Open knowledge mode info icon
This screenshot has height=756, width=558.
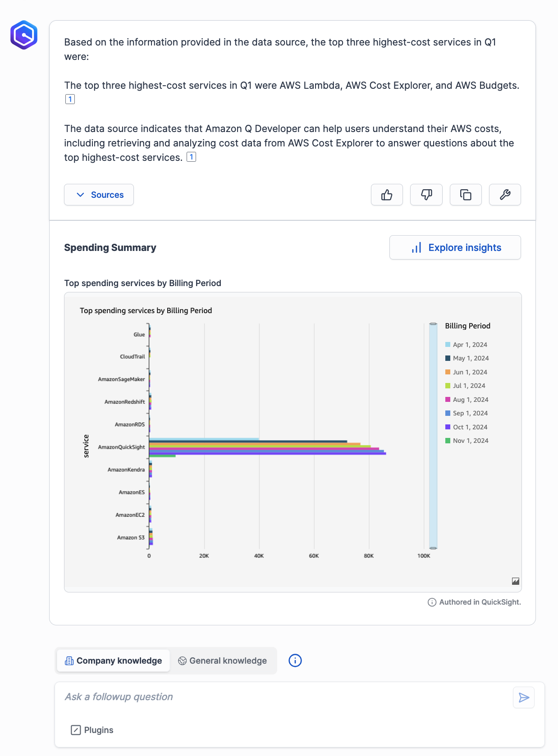coord(295,660)
